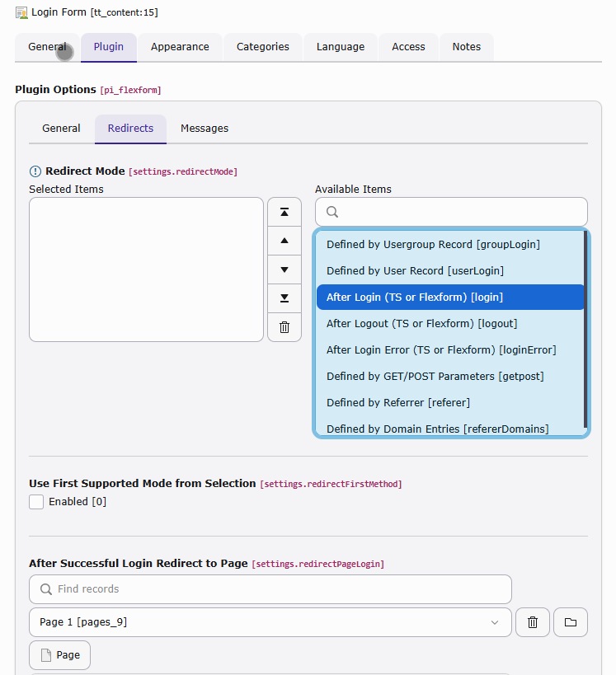Click the Find records search icon
Screen dimensions: 616x675
[x=46, y=589]
